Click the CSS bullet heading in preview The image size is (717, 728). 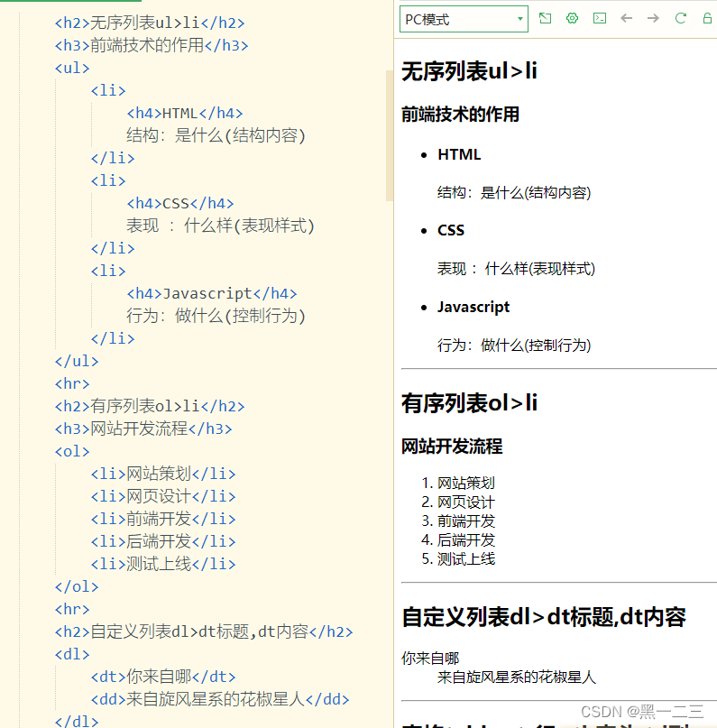click(x=451, y=230)
